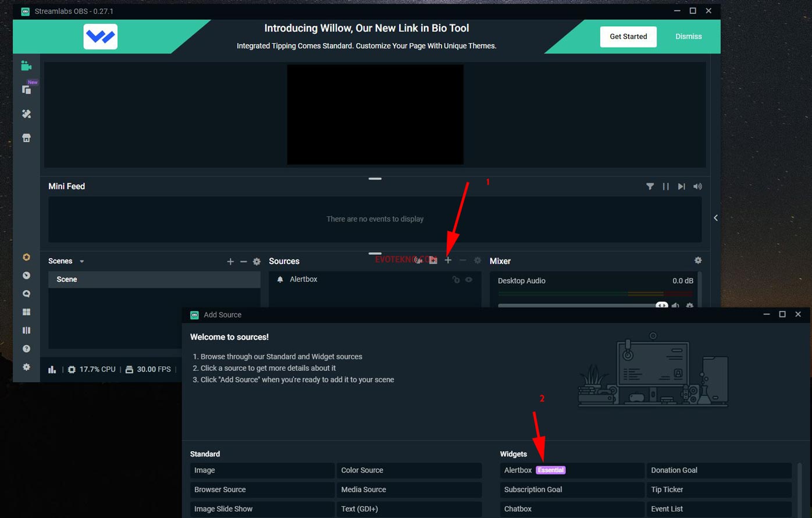Viewport: 812px width, 518px height.
Task: Click the bell icon beside Alertbox source
Action: coord(280,280)
